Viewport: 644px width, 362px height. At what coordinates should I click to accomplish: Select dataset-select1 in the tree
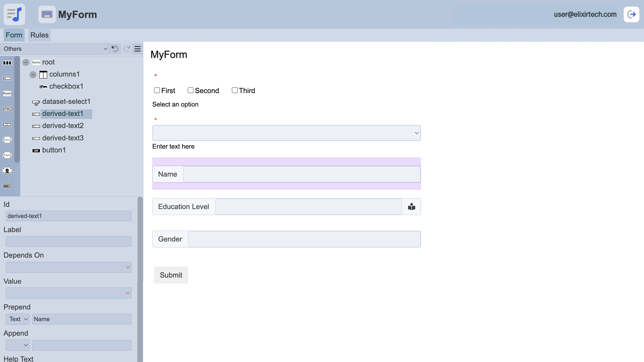click(66, 102)
